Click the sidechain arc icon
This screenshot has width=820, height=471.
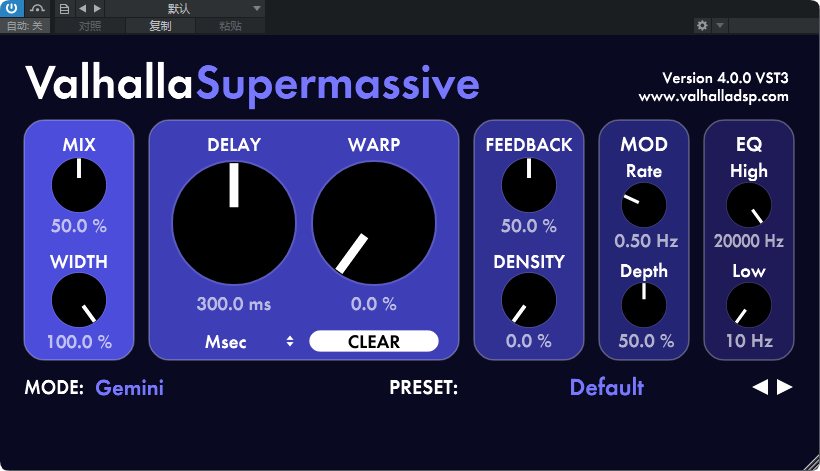[37, 8]
